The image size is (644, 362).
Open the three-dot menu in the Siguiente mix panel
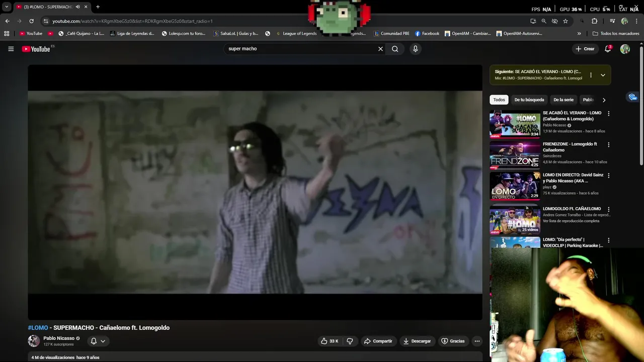click(x=591, y=75)
